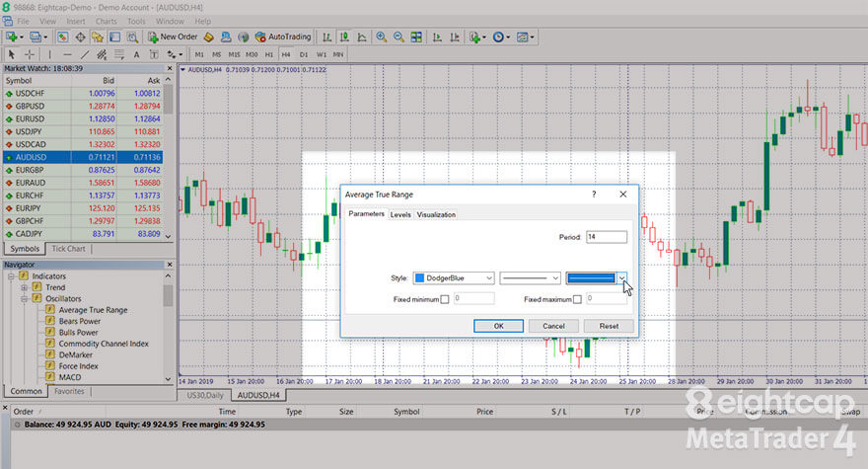
Task: Click the AutoTrading button
Action: tap(283, 38)
